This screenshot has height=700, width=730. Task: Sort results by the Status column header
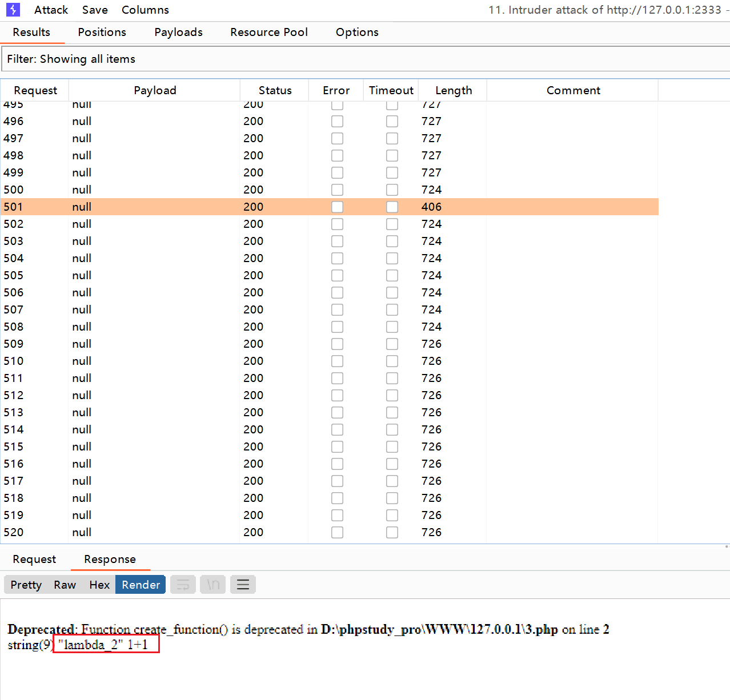click(x=275, y=90)
